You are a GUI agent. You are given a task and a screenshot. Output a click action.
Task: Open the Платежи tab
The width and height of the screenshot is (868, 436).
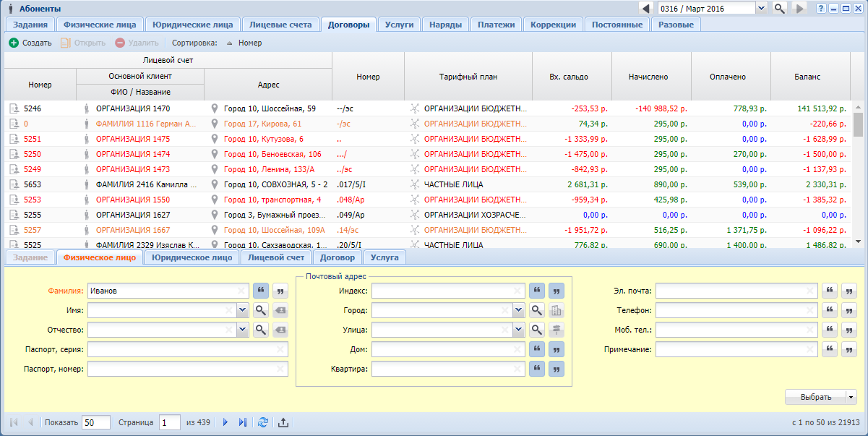coord(497,25)
